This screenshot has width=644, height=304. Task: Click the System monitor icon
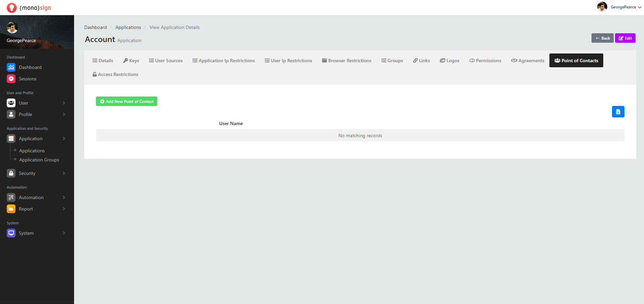tap(11, 233)
